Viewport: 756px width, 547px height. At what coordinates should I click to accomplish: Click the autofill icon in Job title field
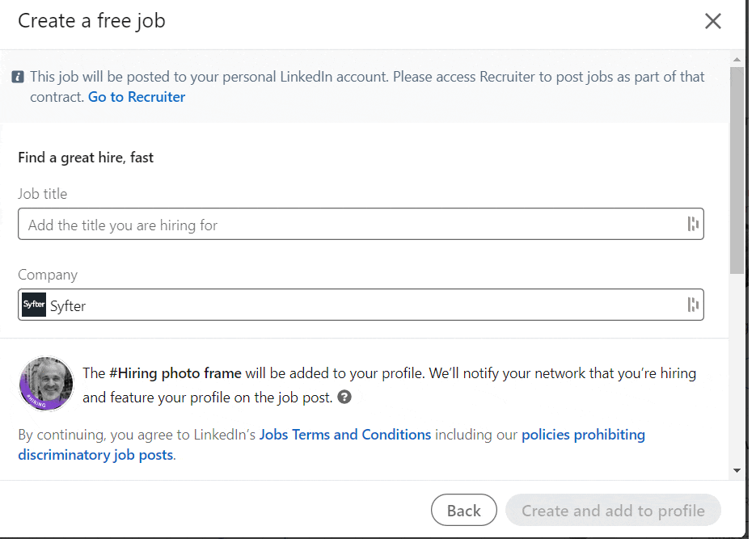693,224
